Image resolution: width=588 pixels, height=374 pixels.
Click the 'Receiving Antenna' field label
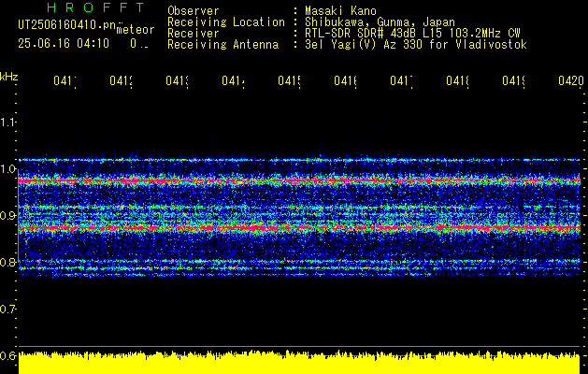(x=223, y=45)
